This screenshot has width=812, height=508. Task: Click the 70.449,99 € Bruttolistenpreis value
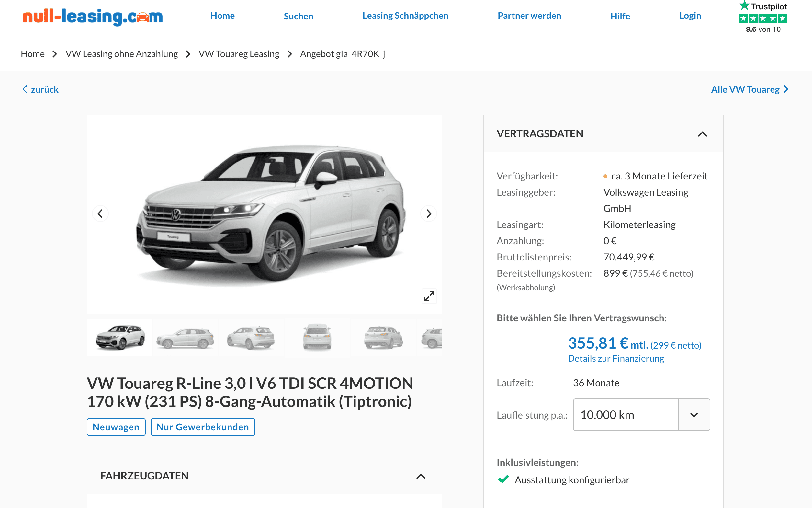629,257
